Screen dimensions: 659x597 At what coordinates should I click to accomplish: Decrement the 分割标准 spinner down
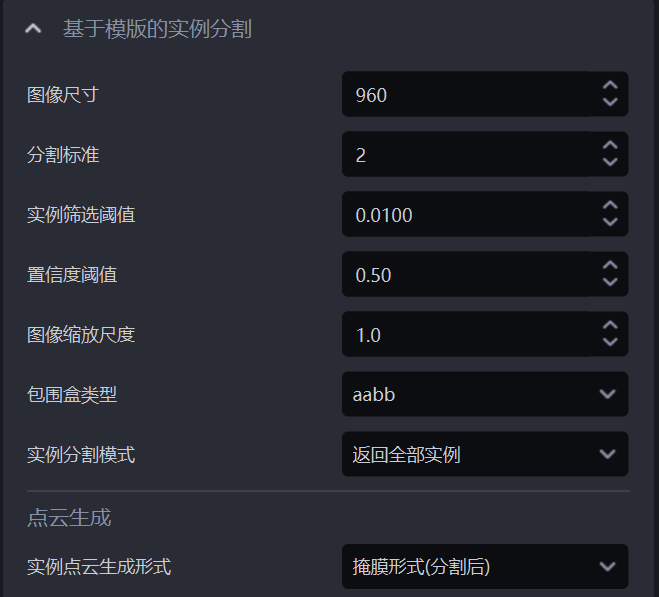610,163
